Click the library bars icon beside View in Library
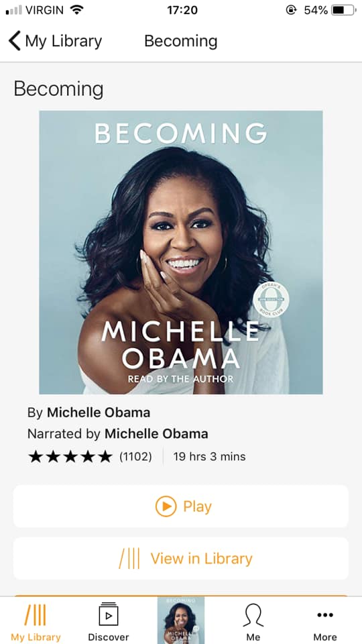Screen dimensions: 362x644 [129, 559]
